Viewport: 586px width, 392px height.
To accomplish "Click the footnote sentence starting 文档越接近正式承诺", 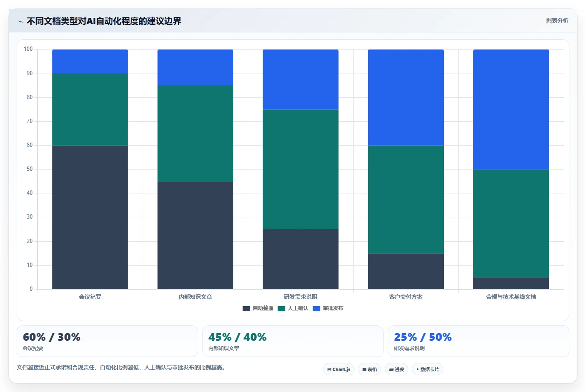I will click(x=121, y=367).
